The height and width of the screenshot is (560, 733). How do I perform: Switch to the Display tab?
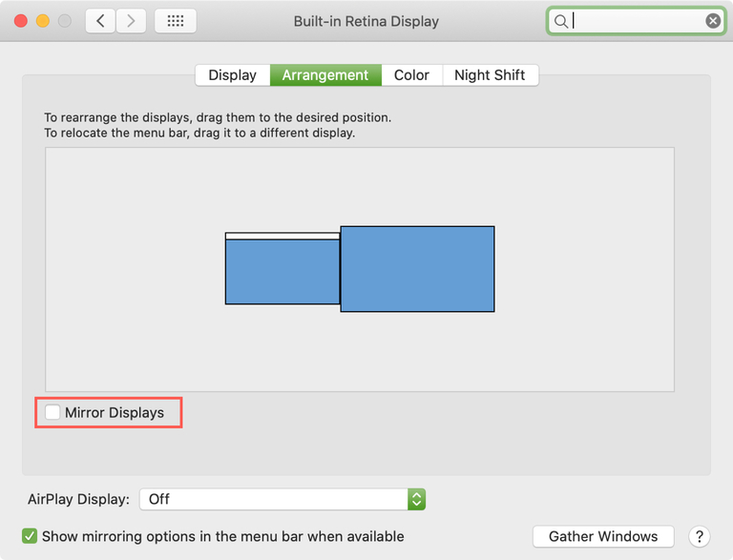232,75
